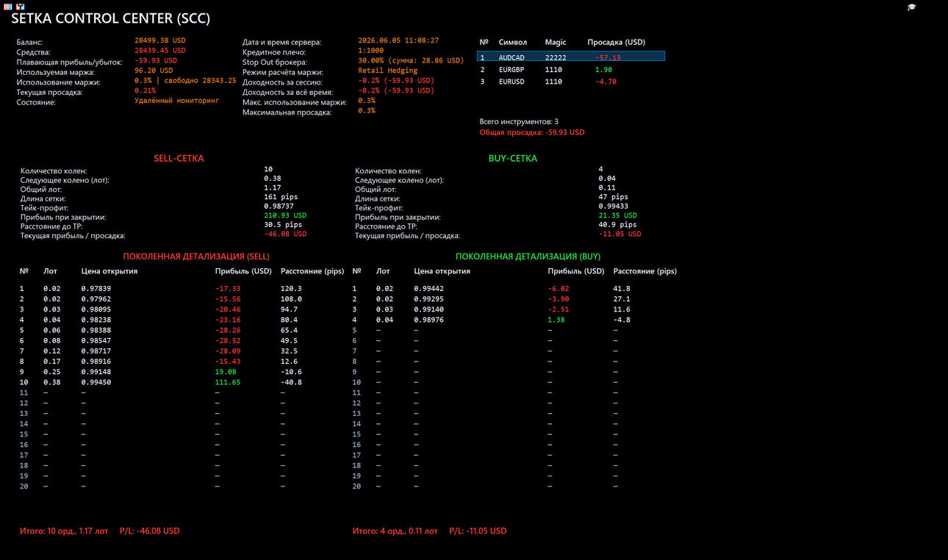Click SELL open price 0.97962
This screenshot has width=948, height=560.
pos(96,299)
